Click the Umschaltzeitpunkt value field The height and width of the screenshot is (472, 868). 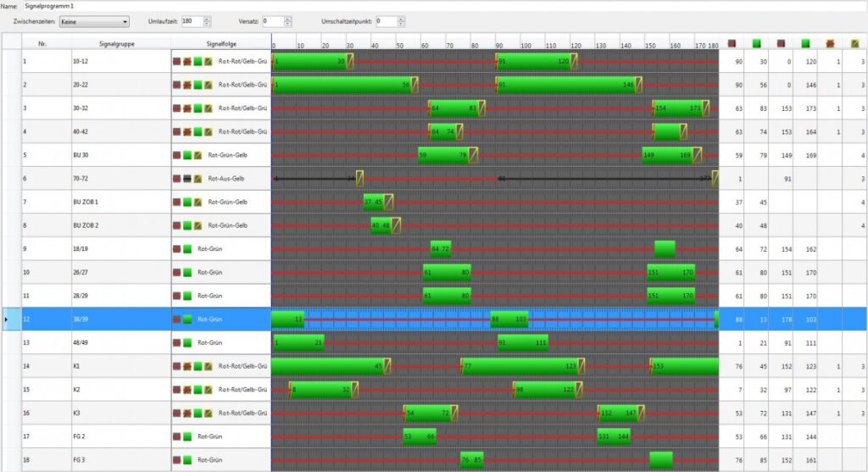[386, 21]
